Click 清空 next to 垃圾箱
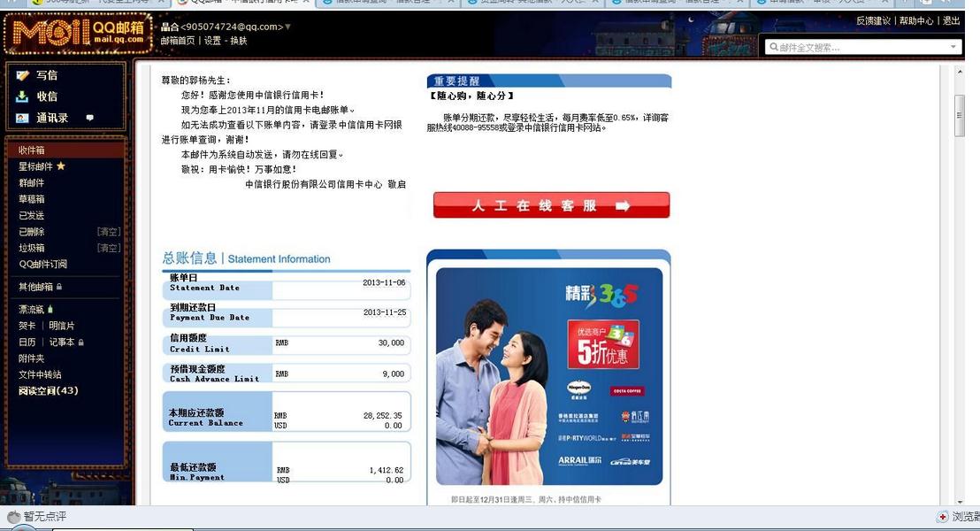This screenshot has width=980, height=531. [109, 248]
